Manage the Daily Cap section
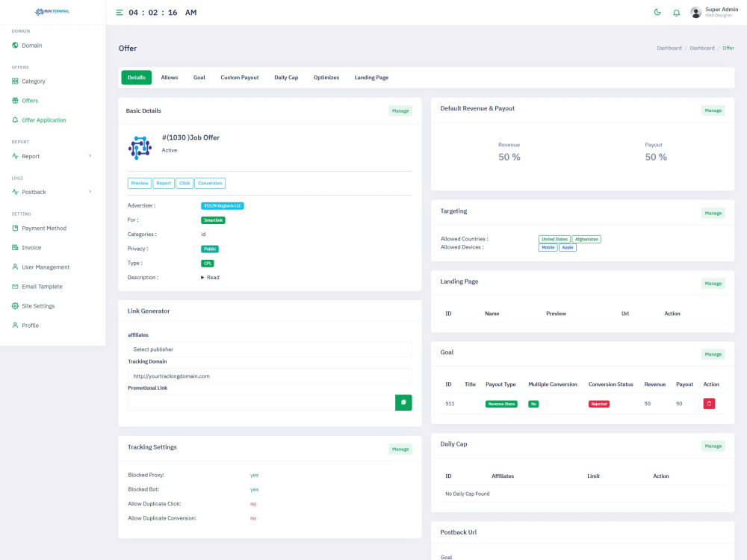747x560 pixels. tap(713, 447)
